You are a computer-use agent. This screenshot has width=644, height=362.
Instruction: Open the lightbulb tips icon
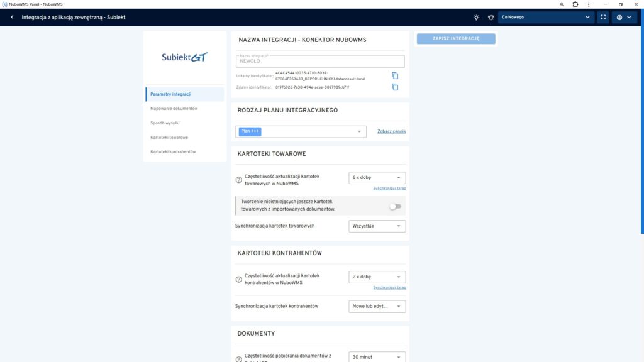[477, 18]
